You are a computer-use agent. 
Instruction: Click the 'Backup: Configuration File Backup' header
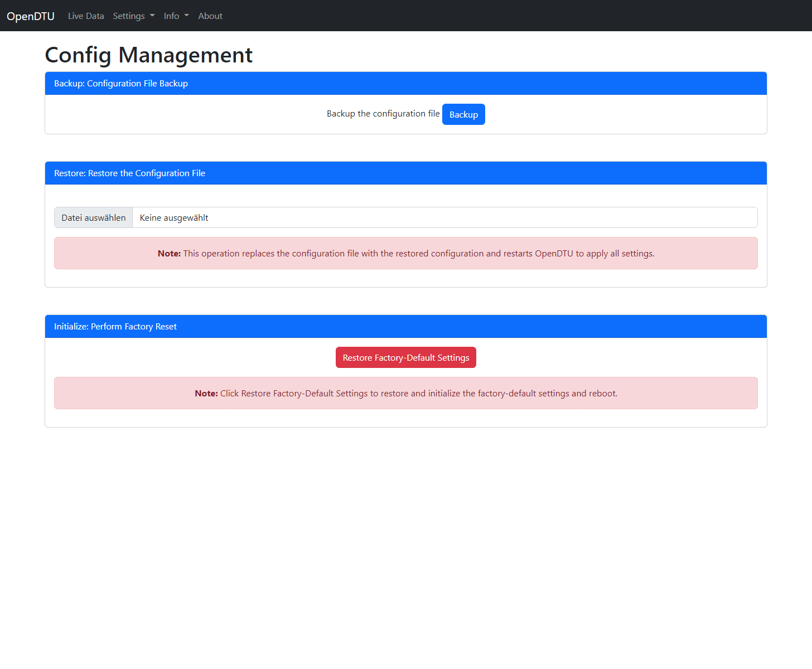121,84
